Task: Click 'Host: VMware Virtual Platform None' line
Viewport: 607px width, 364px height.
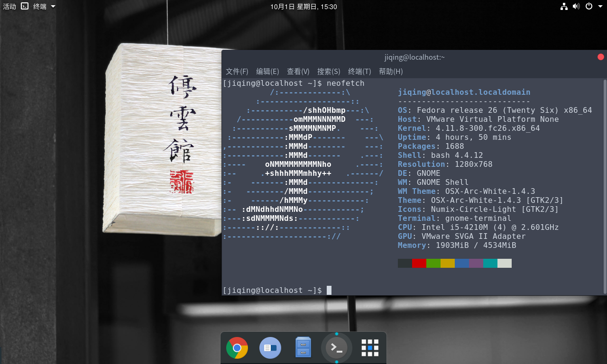Action: coord(478,119)
